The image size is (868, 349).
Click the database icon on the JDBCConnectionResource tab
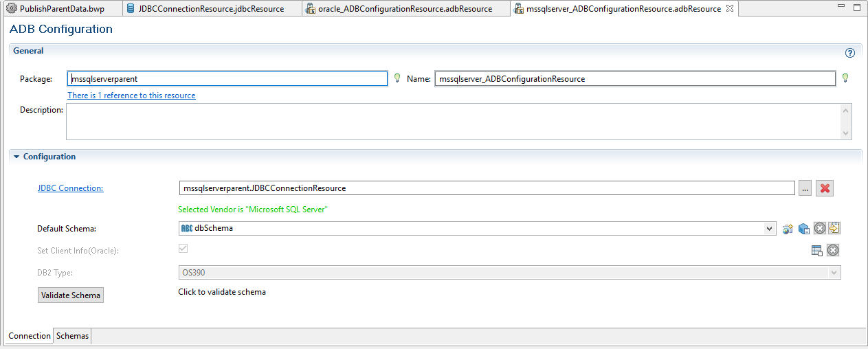[x=131, y=9]
